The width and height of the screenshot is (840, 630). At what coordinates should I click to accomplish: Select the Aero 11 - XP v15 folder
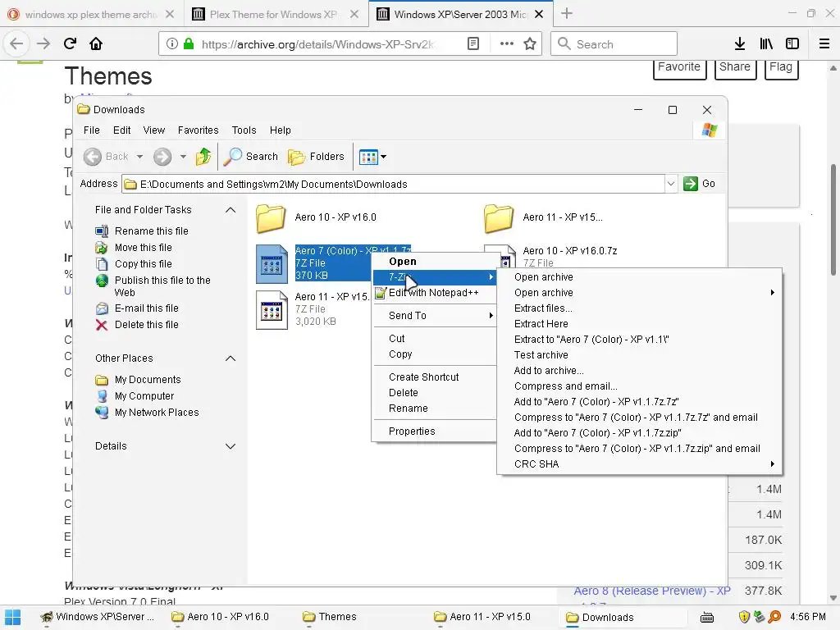tap(543, 217)
